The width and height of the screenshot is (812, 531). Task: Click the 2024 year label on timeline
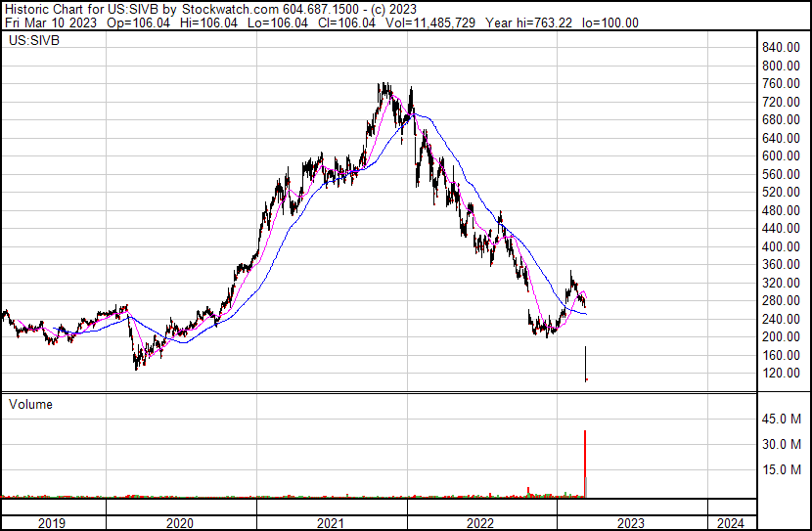tap(730, 523)
